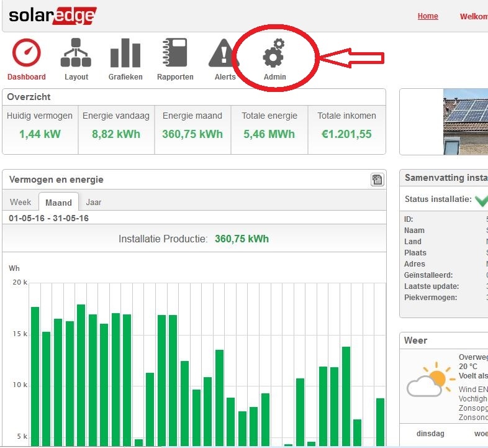This screenshot has height=448, width=488.
Task: Select the Maand tab
Action: pos(58,203)
